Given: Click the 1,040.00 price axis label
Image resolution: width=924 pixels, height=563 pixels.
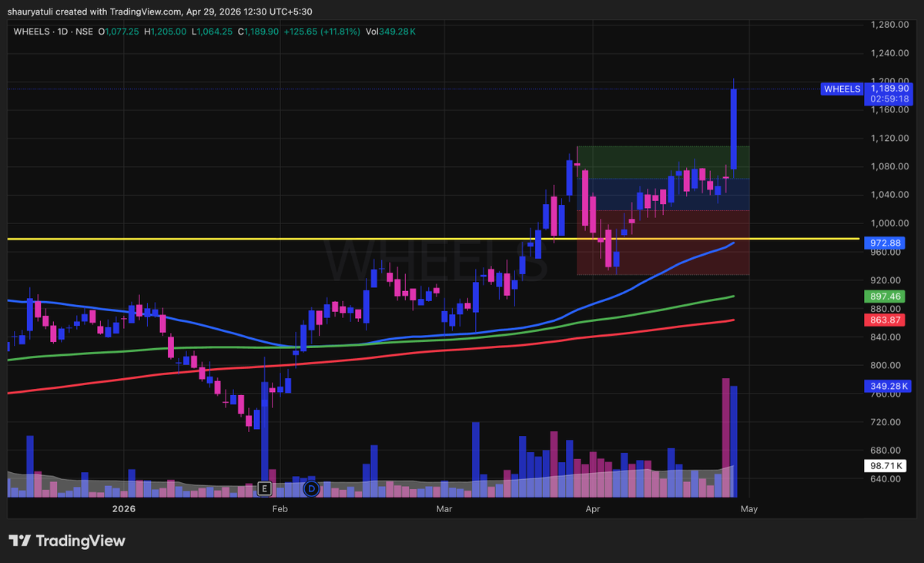Looking at the screenshot, I should [x=891, y=195].
